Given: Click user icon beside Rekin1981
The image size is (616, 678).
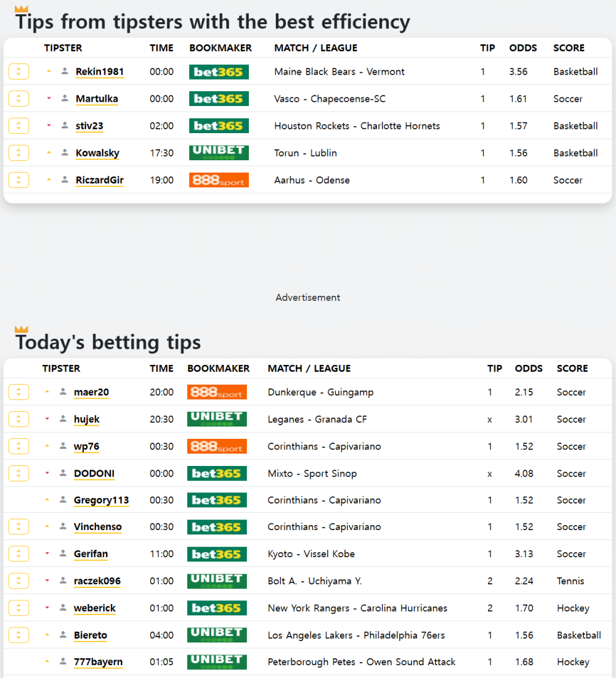Looking at the screenshot, I should coord(65,71).
